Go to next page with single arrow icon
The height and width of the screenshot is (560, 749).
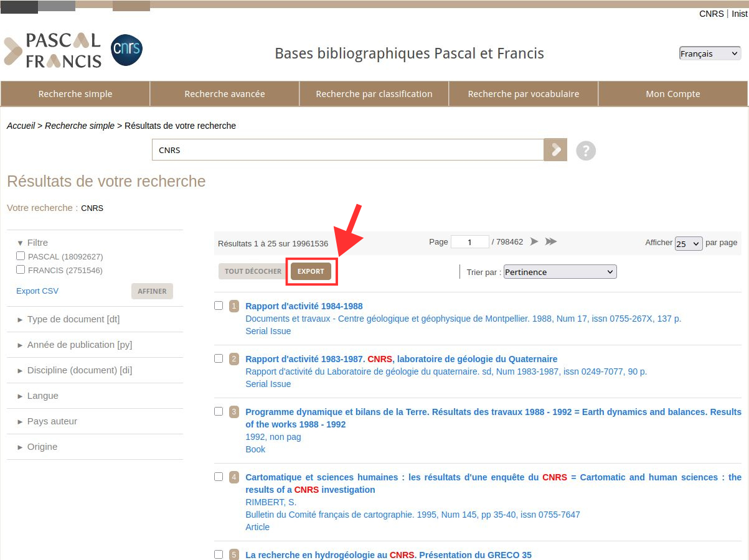point(534,241)
